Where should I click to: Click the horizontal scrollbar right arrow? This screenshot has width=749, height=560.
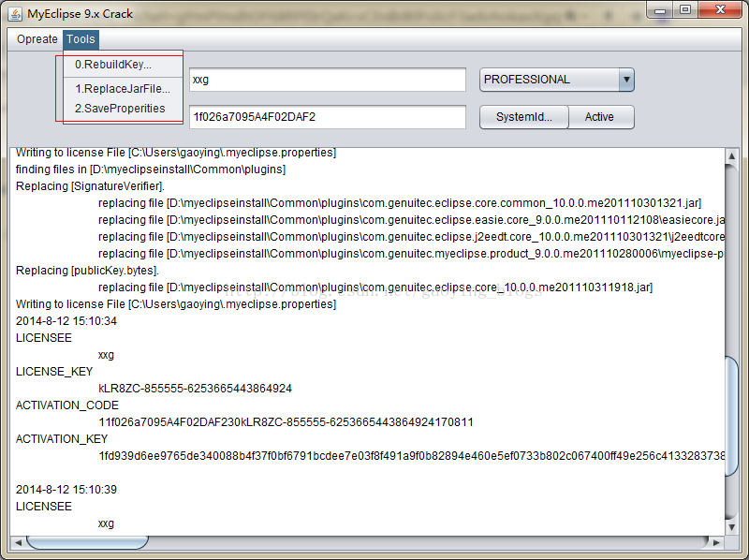point(716,542)
